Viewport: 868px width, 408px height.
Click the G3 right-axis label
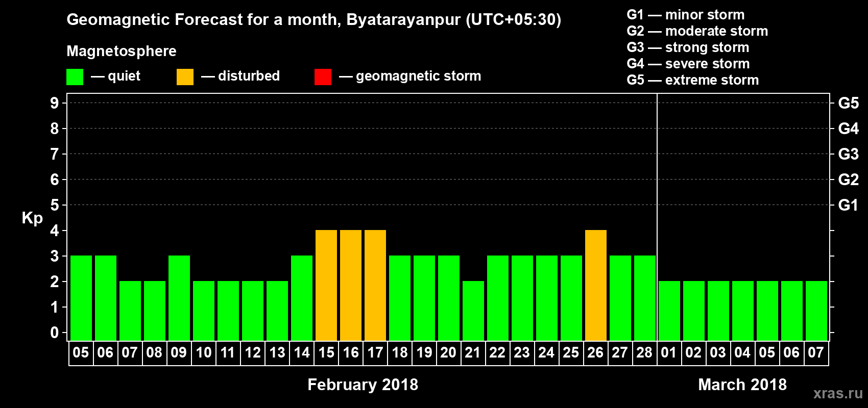[x=849, y=154]
